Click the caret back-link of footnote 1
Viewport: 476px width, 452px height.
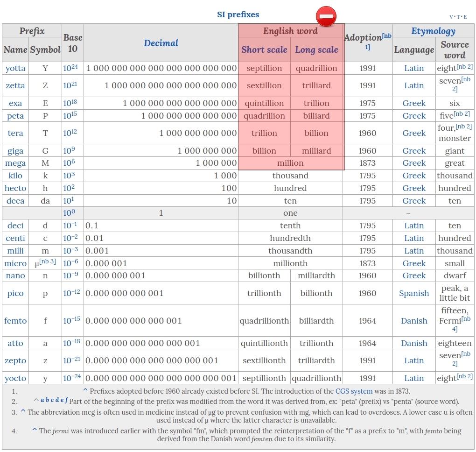tap(85, 390)
